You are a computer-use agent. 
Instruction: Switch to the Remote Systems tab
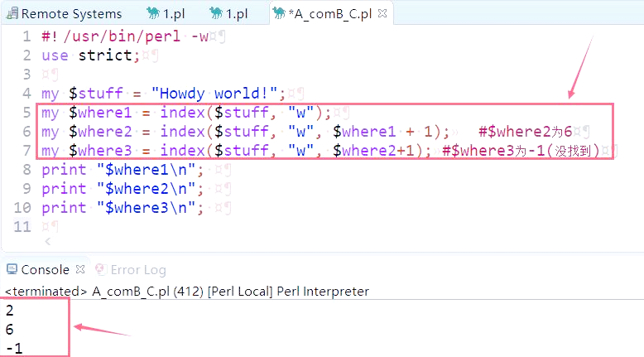coord(65,13)
